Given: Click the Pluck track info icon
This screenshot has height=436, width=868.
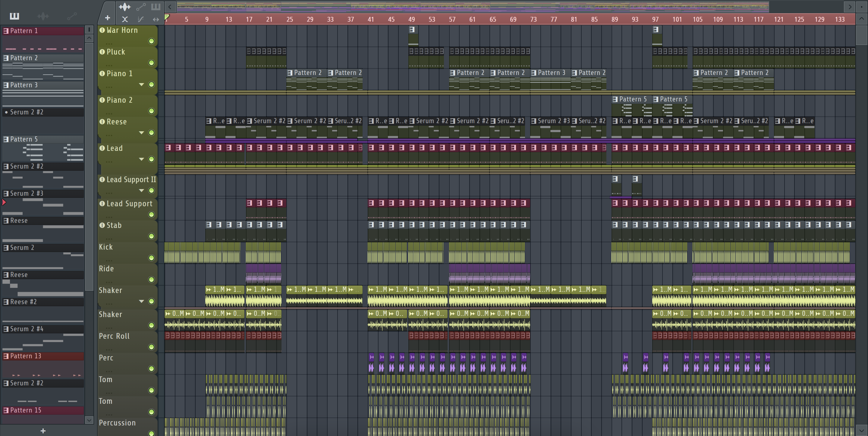Looking at the screenshot, I should point(102,51).
